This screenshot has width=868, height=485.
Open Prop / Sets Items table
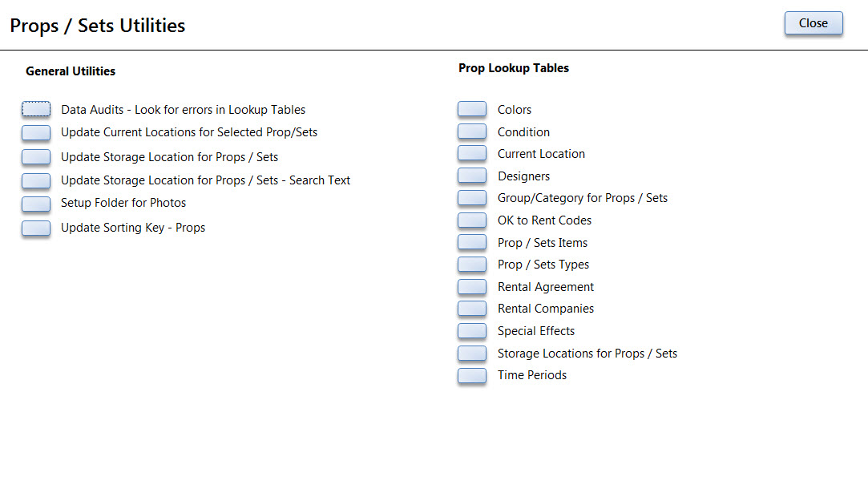(472, 242)
